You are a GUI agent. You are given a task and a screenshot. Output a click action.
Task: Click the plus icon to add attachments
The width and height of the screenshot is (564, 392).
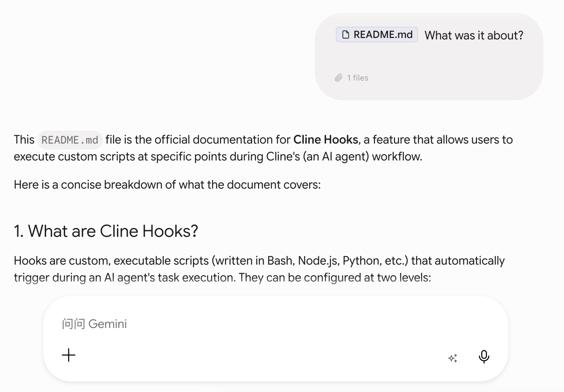click(x=69, y=355)
